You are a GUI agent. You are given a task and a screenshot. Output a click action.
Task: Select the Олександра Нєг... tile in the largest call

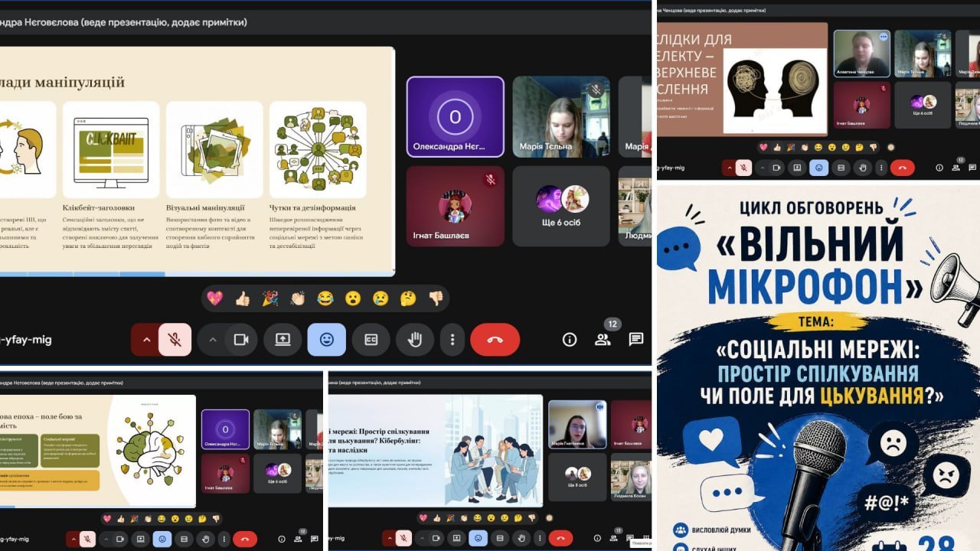[x=456, y=117]
